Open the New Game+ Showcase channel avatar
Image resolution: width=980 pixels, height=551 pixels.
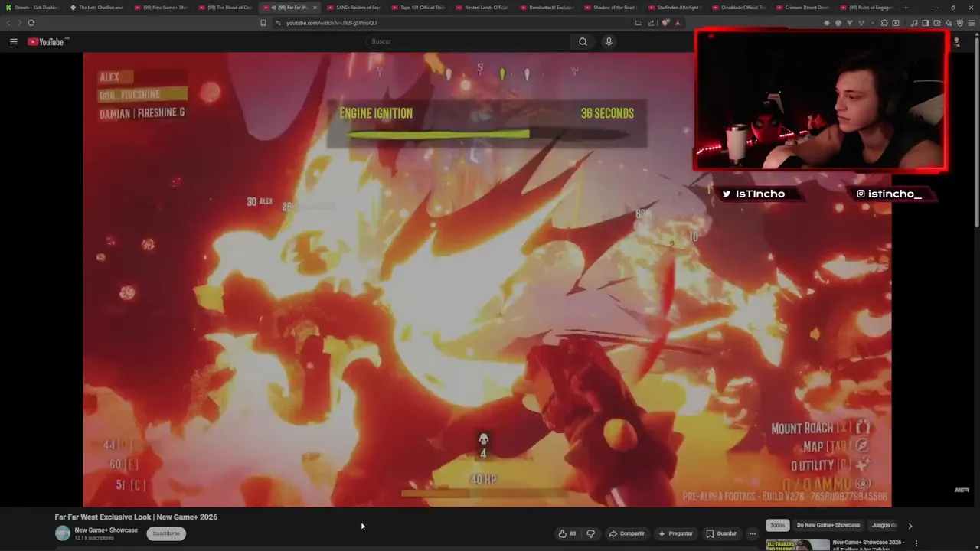click(62, 533)
